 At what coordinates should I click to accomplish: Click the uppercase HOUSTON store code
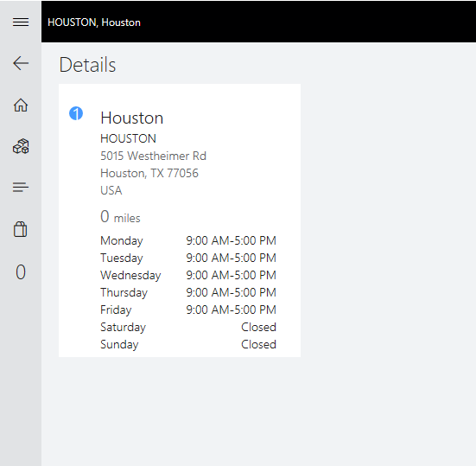coord(128,138)
